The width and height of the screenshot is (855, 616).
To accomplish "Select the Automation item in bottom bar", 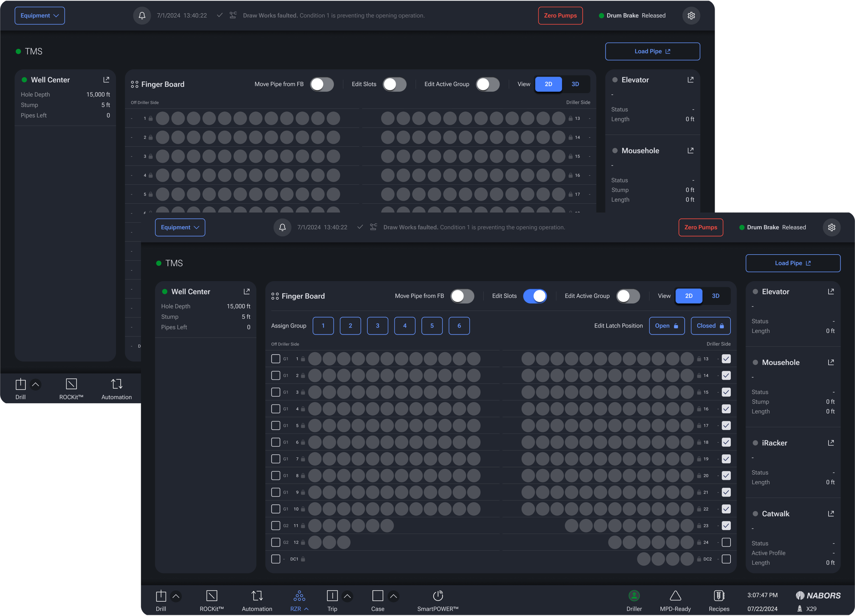I will [257, 600].
